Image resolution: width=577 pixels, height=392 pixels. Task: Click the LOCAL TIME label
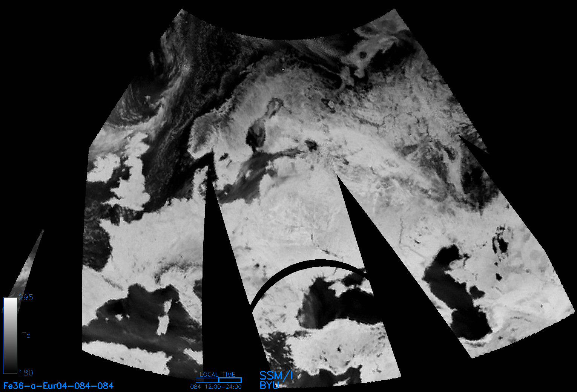pos(218,374)
